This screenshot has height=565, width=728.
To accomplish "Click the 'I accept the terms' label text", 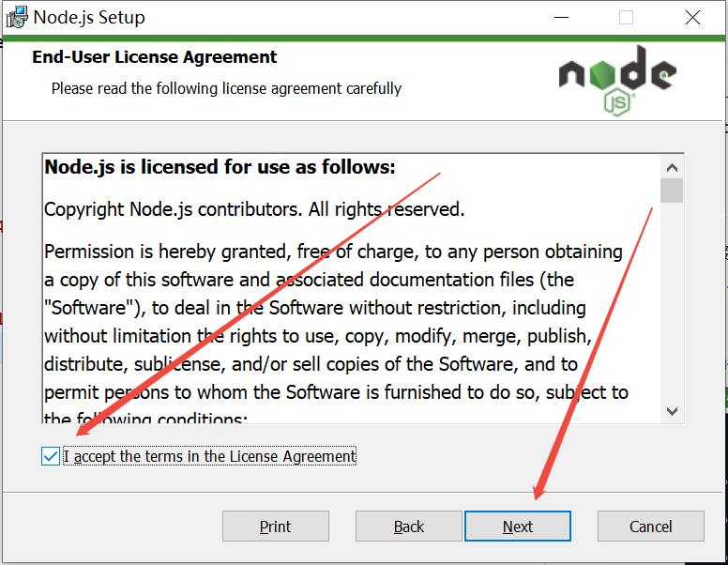I will [209, 456].
